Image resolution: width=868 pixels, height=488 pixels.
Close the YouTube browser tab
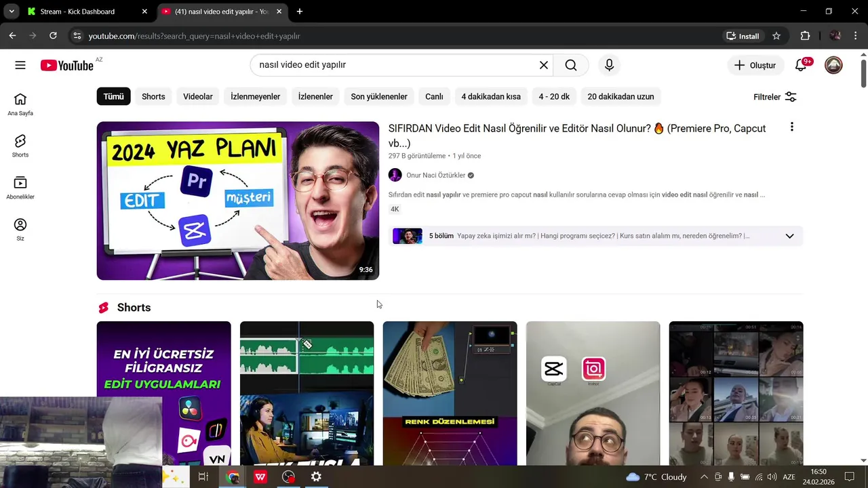280,12
